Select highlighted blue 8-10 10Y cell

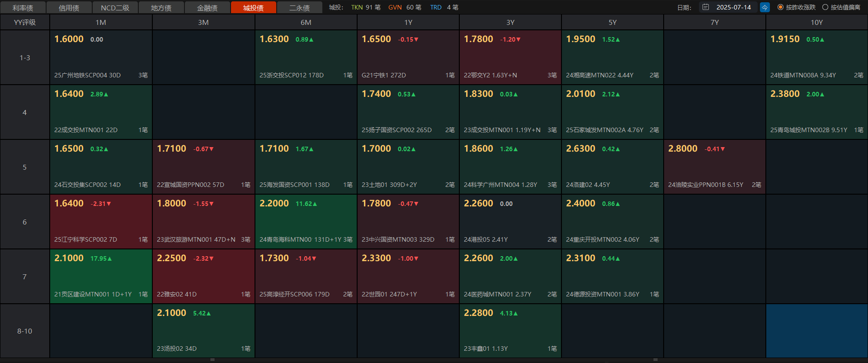click(x=816, y=331)
